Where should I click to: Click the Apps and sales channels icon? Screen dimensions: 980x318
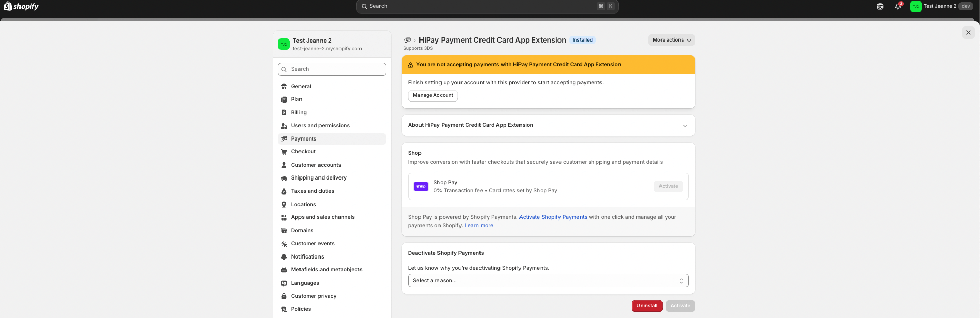pos(284,217)
